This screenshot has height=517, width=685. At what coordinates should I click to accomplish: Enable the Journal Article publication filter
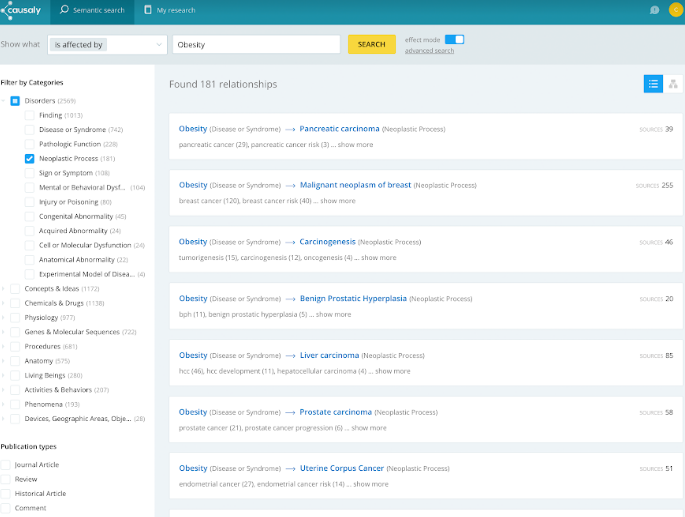(5, 465)
